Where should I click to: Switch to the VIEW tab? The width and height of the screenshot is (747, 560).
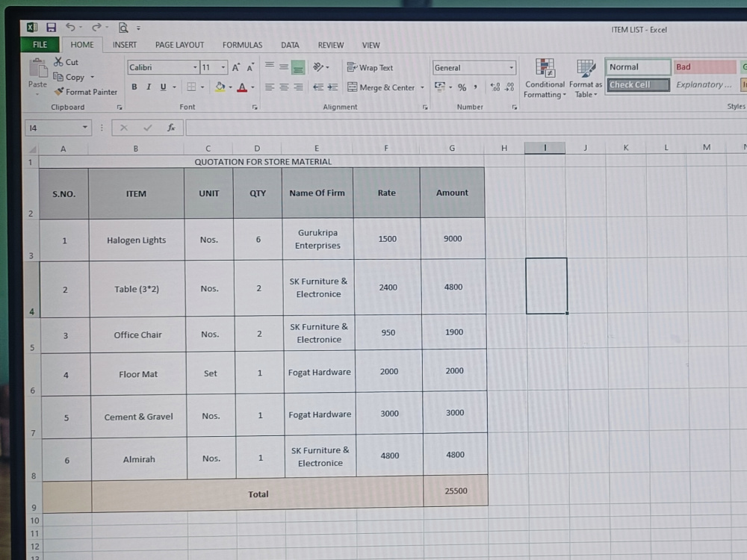pyautogui.click(x=371, y=46)
